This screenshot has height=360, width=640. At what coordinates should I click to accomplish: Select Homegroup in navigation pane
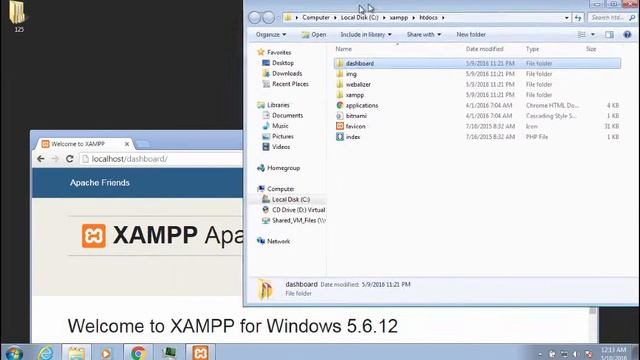click(x=283, y=168)
